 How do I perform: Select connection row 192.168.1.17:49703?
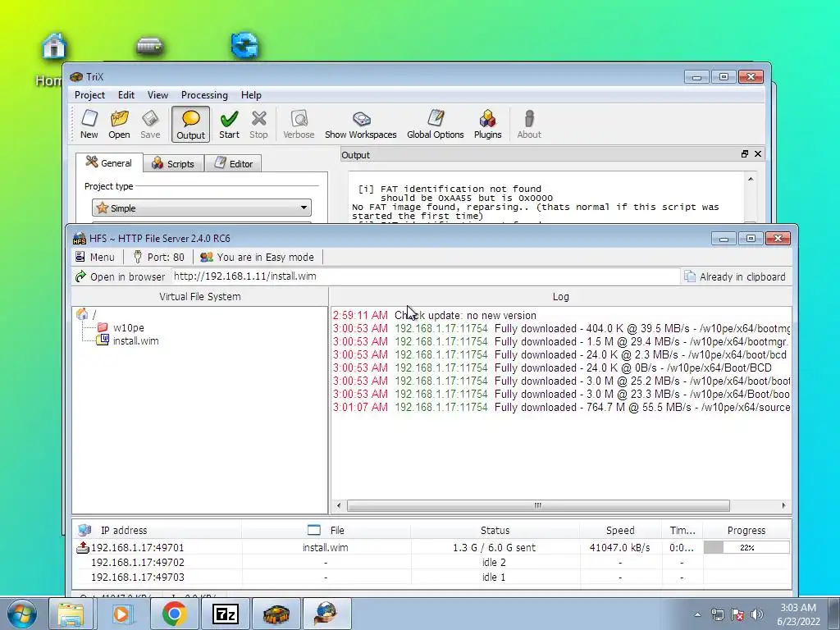coord(432,577)
